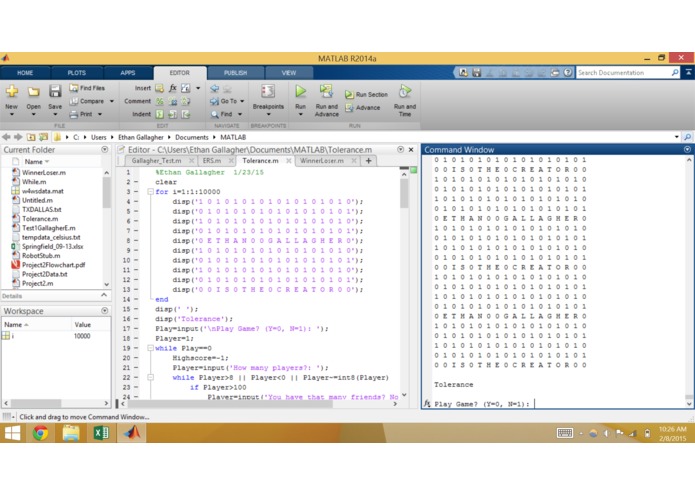Image resolution: width=695 pixels, height=494 pixels.
Task: Open the Breakpoints dropdown arrow
Action: 268,114
